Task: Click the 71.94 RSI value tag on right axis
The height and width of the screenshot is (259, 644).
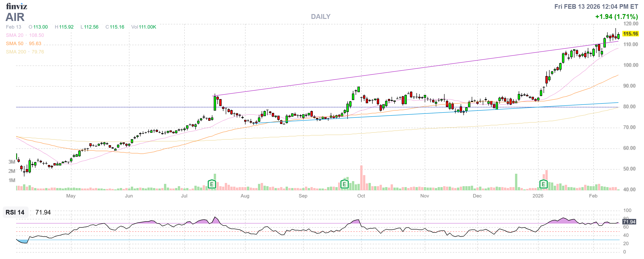Action: point(629,222)
